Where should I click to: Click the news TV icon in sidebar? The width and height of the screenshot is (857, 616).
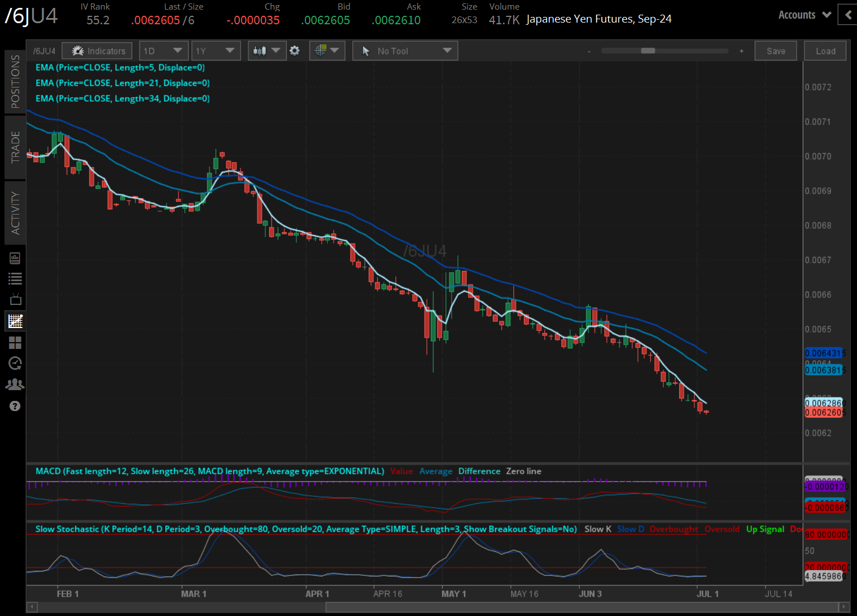15,300
